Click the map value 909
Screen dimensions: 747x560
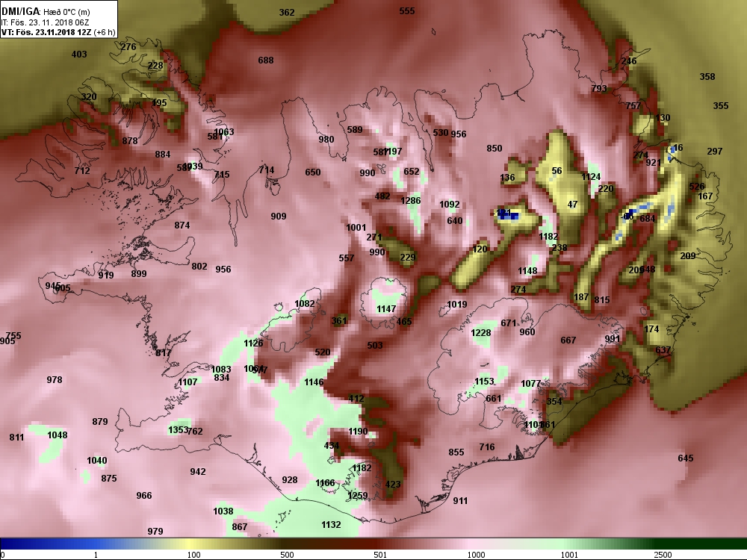click(x=278, y=217)
